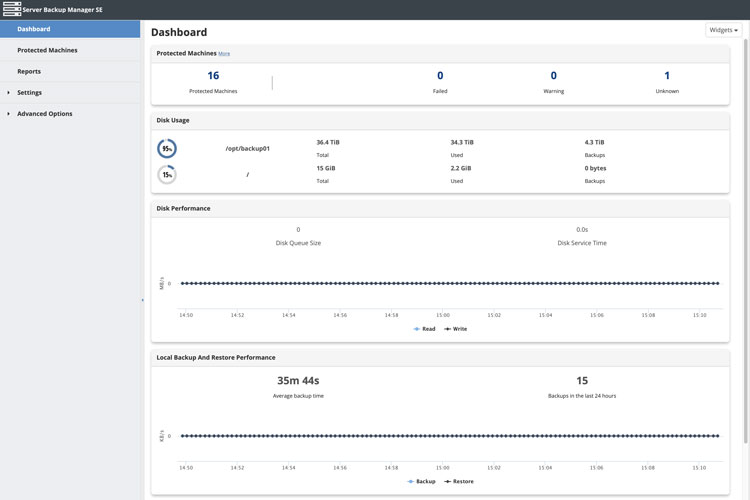The width and height of the screenshot is (750, 500).
Task: Click Local Backup And Restore Performance header
Action: [x=440, y=357]
